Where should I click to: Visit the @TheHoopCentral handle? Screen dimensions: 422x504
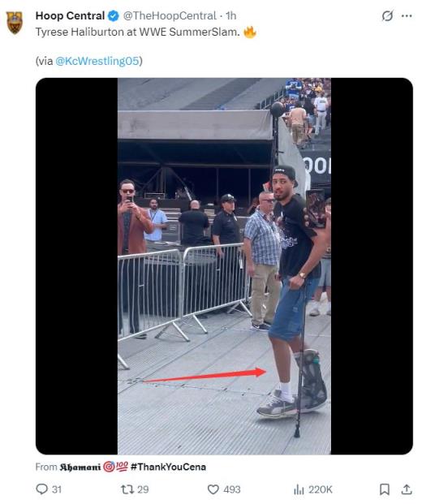click(x=170, y=15)
